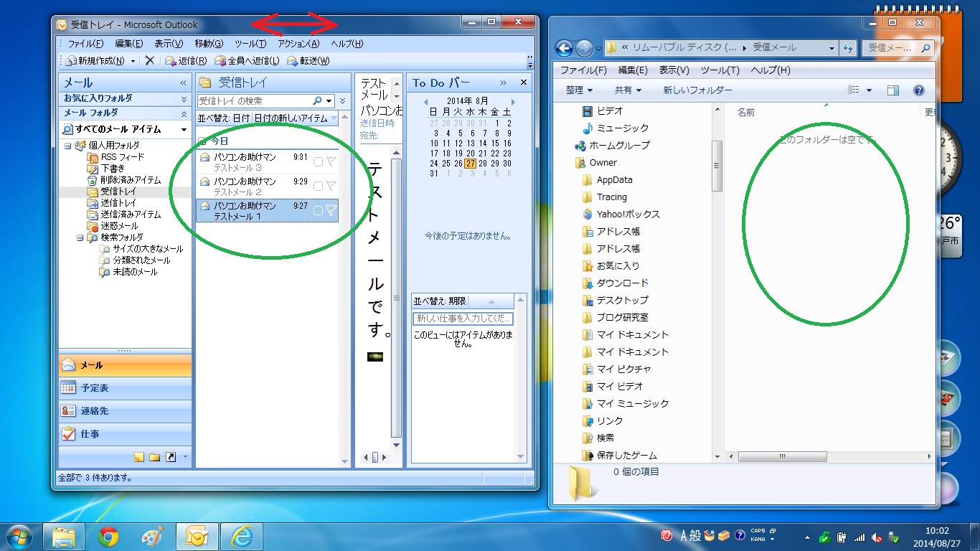Open Internet Explorer from the taskbar
The height and width of the screenshot is (551, 980).
(x=242, y=536)
